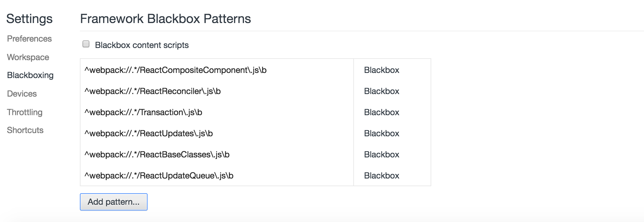The image size is (644, 222).
Task: Switch to Workspace settings tab
Action: 28,57
